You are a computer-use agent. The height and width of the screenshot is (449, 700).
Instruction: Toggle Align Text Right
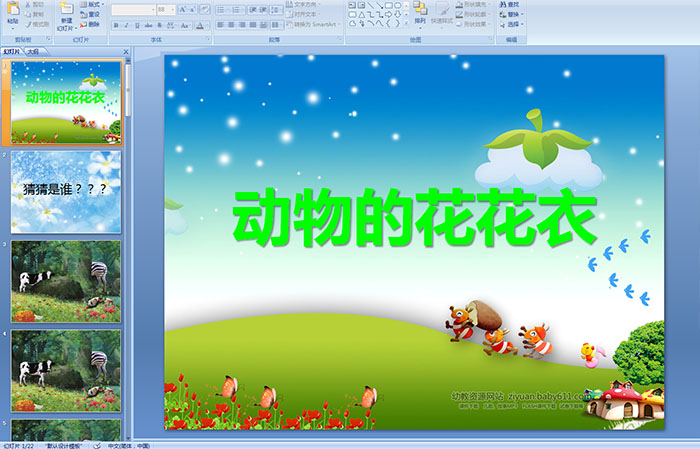tap(242, 25)
